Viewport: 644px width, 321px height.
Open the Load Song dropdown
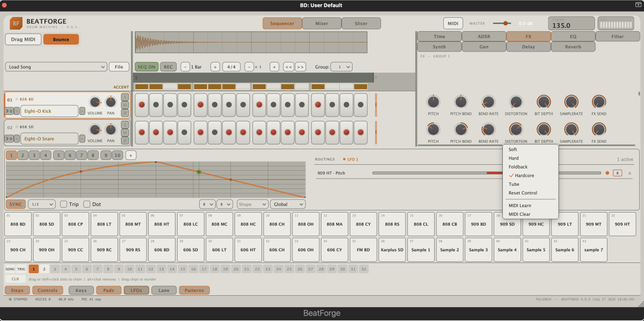pos(56,67)
